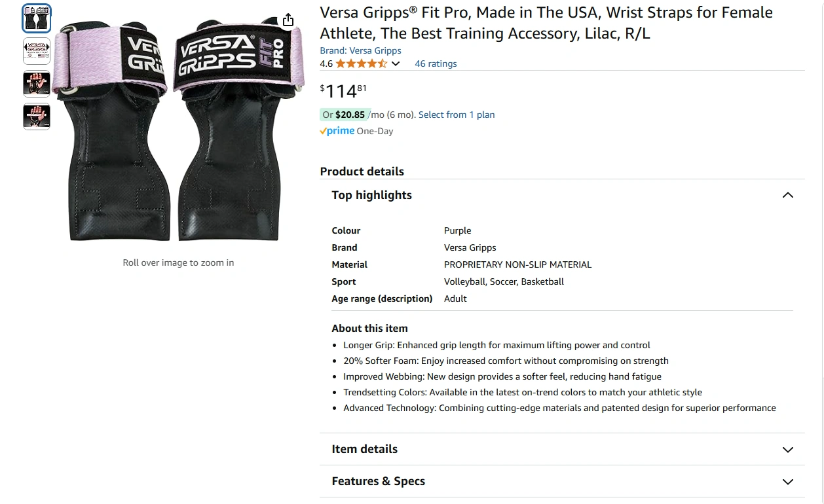Open the 46 ratings link
This screenshot has height=504, width=824.
[436, 63]
